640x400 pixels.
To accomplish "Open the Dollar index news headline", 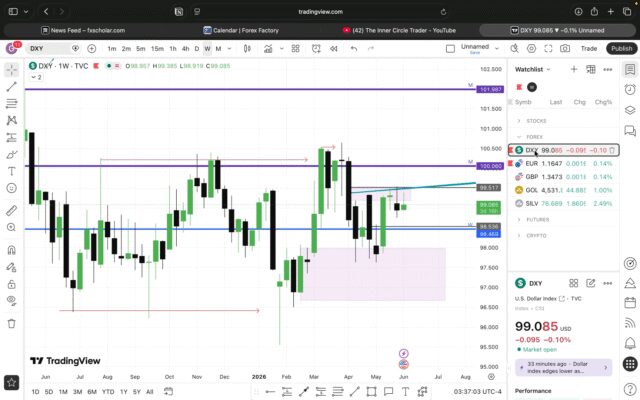I will (x=563, y=367).
